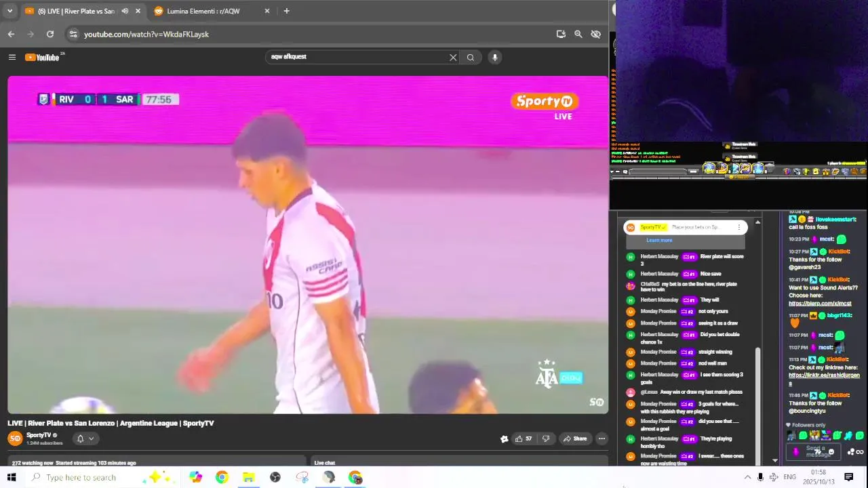
Task: Select the first yellow skill icon in game
Action: coord(709,167)
